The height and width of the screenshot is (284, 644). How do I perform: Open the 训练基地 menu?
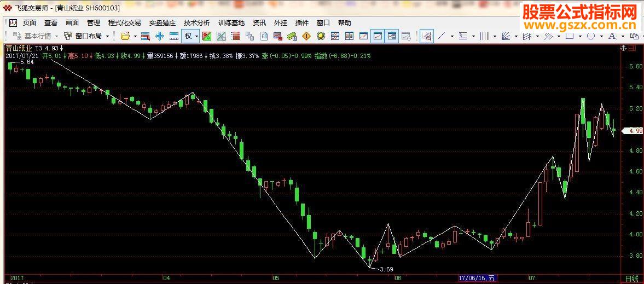point(231,23)
